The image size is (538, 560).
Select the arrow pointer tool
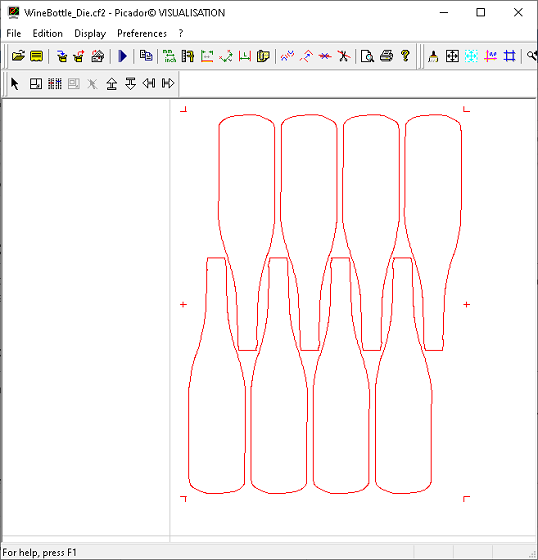[x=15, y=84]
